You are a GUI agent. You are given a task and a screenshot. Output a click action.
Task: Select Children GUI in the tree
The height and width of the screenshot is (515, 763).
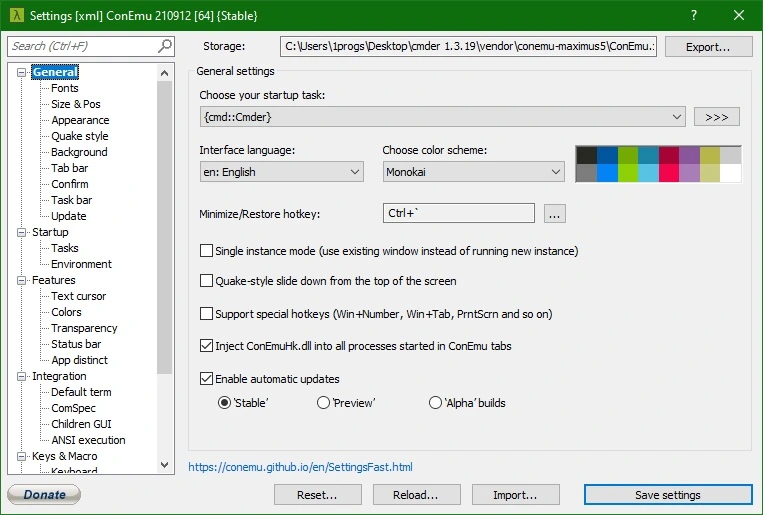[81, 424]
